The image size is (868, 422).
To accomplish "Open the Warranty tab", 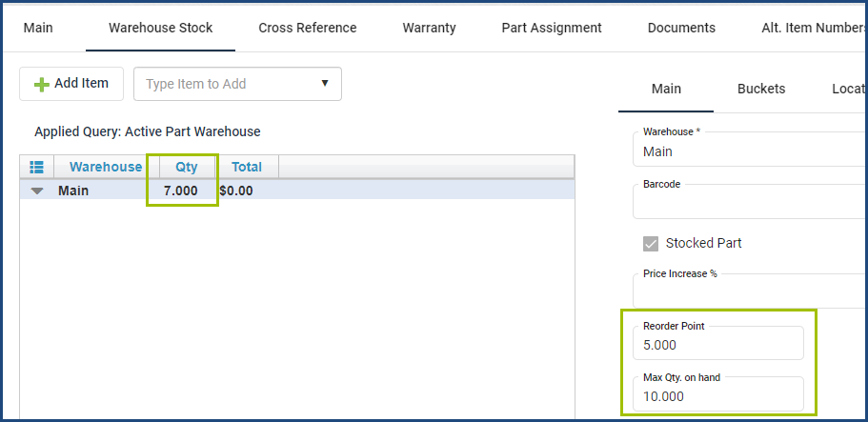I will click(x=429, y=28).
